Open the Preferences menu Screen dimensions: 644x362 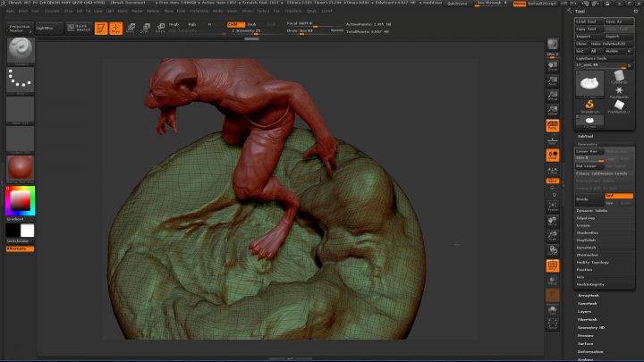[x=199, y=11]
